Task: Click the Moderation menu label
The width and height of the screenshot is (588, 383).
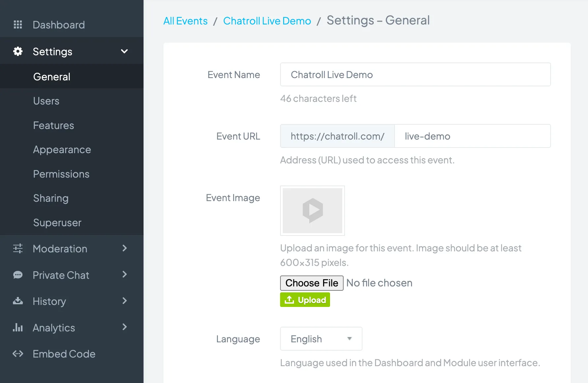Action: pyautogui.click(x=60, y=249)
